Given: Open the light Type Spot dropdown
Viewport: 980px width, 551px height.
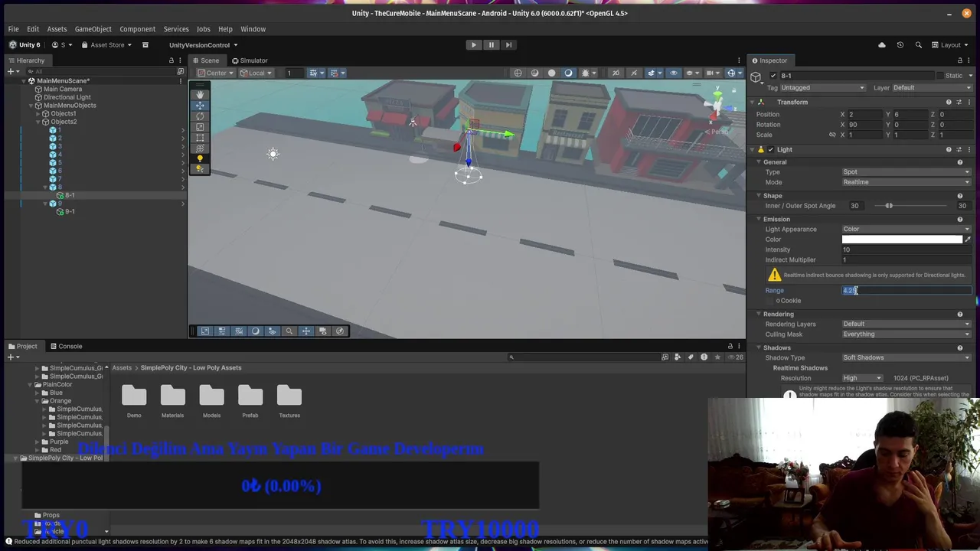Looking at the screenshot, I should pyautogui.click(x=906, y=172).
